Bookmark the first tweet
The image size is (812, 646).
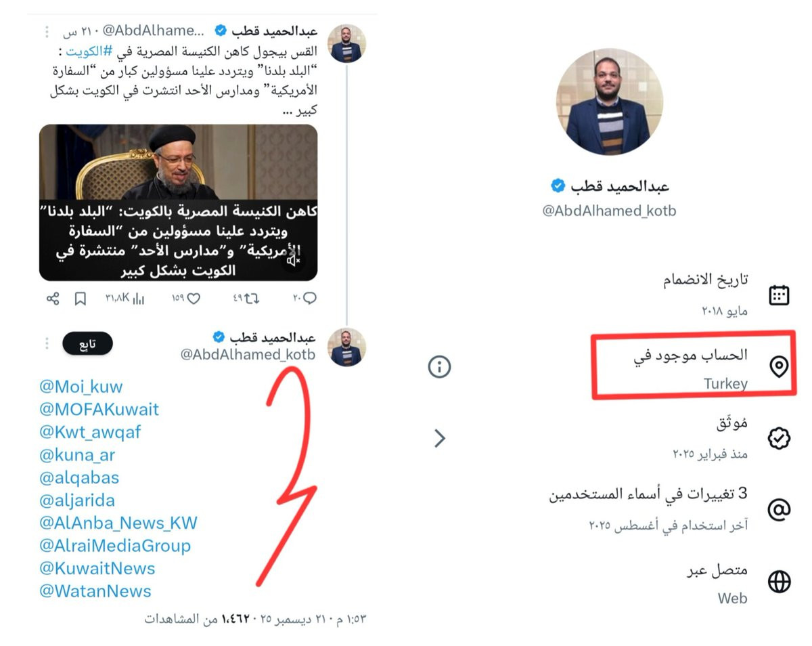[80, 299]
